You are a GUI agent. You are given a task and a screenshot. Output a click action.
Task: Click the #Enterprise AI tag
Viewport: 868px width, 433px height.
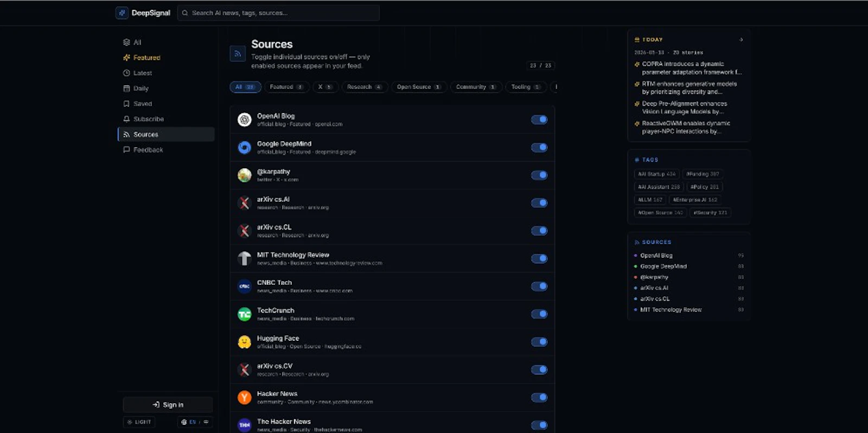695,200
